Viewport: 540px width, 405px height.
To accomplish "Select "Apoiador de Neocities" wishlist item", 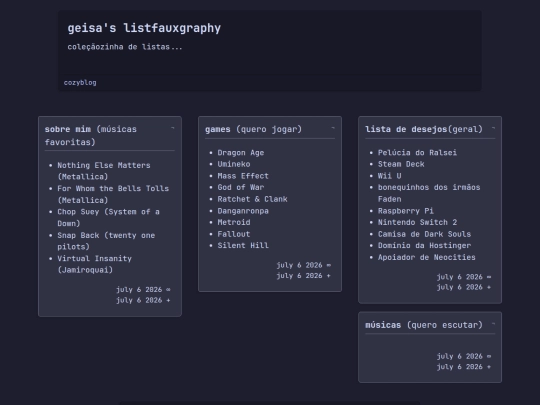I will [x=426, y=257].
